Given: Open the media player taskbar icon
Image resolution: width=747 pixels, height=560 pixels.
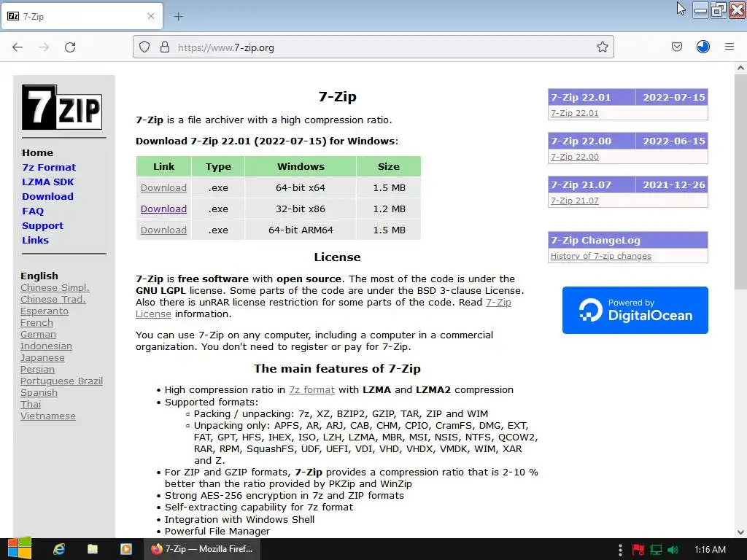Looking at the screenshot, I should point(125,549).
